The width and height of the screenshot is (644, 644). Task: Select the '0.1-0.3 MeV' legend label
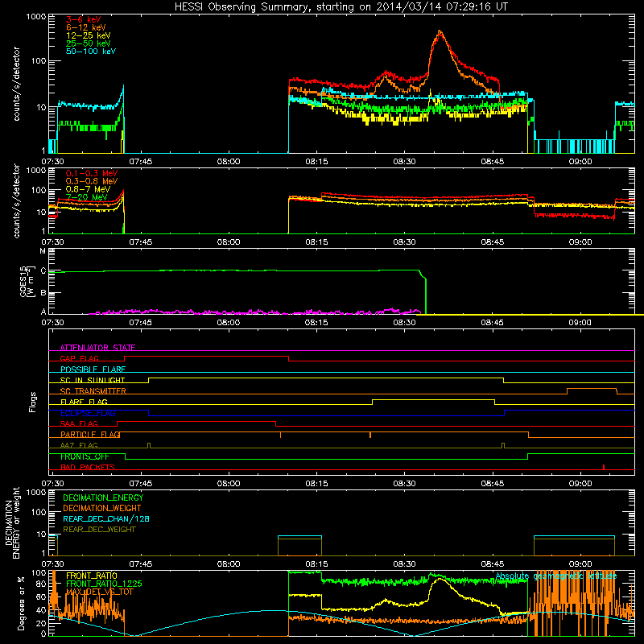[x=92, y=174]
